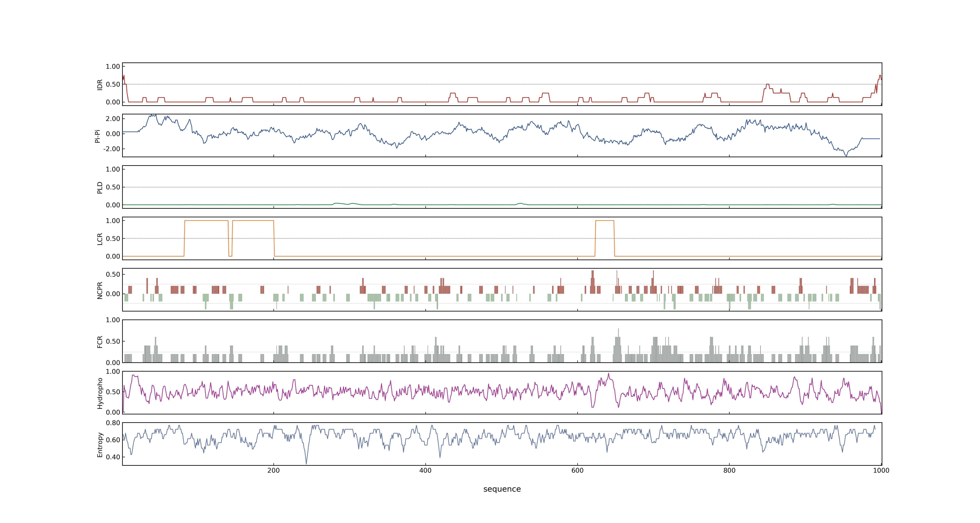
Task: Click the 0.50 tick of PLD axis
Action: (113, 187)
